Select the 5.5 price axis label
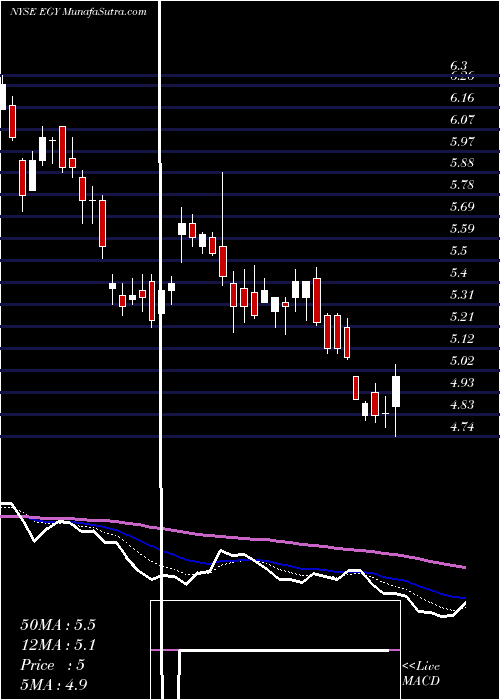The width and height of the screenshot is (500, 700). (x=459, y=251)
